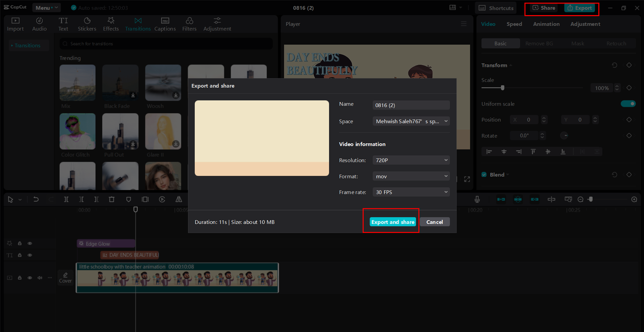This screenshot has height=332, width=644.
Task: Open the Stickers panel
Action: coord(87,24)
